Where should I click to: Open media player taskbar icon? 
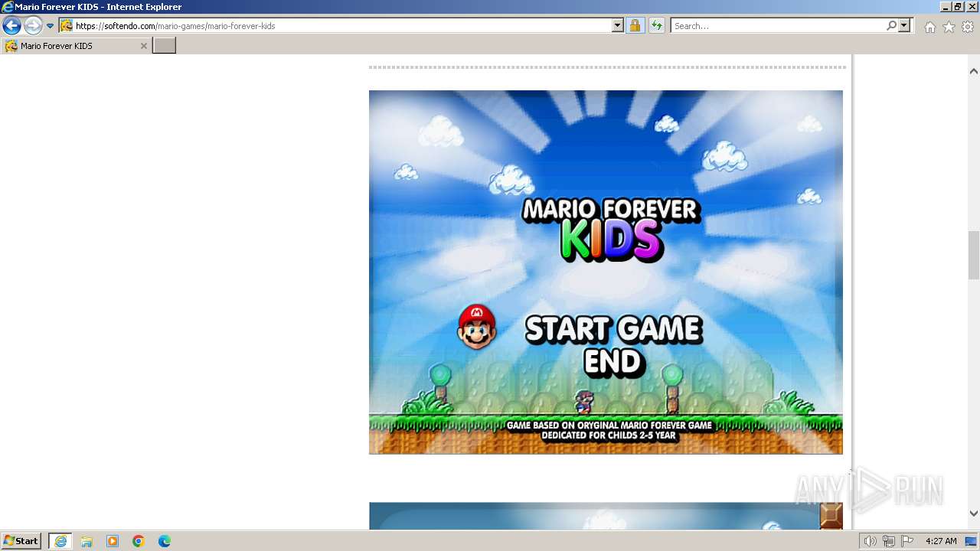click(113, 541)
